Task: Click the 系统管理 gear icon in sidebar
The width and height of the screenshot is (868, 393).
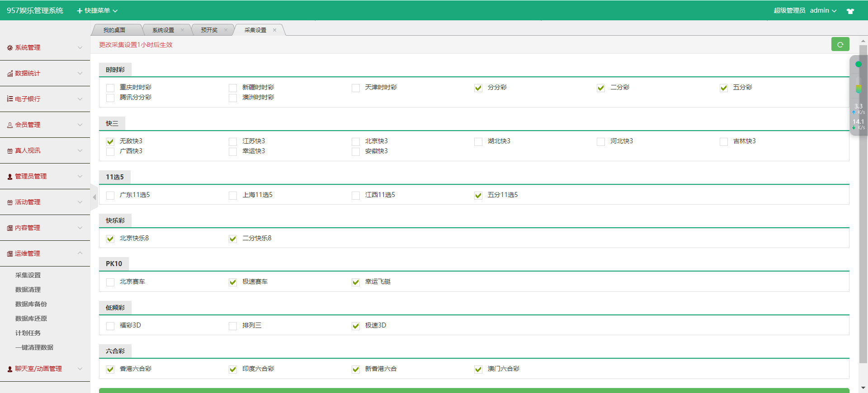Action: pyautogui.click(x=10, y=48)
